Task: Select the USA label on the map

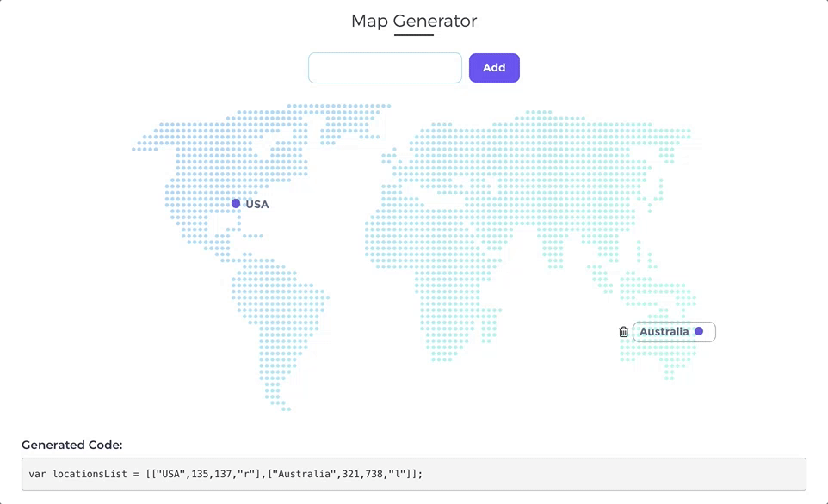Action: point(257,205)
